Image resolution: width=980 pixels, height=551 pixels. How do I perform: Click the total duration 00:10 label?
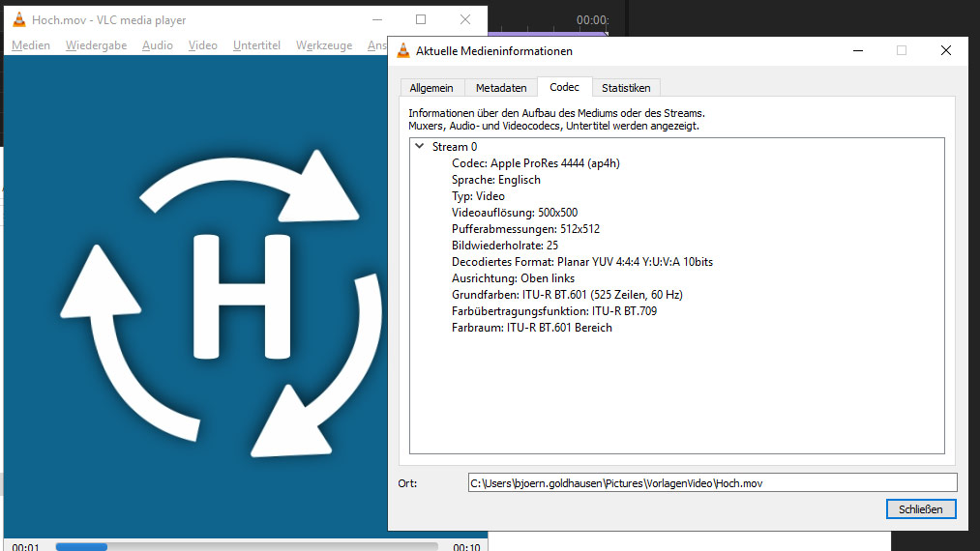point(466,546)
